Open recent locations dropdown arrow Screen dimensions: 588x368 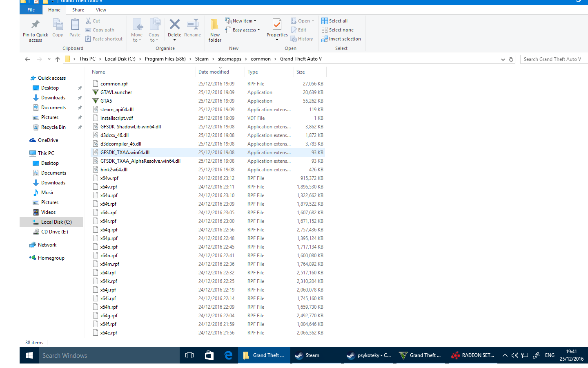pos(49,59)
